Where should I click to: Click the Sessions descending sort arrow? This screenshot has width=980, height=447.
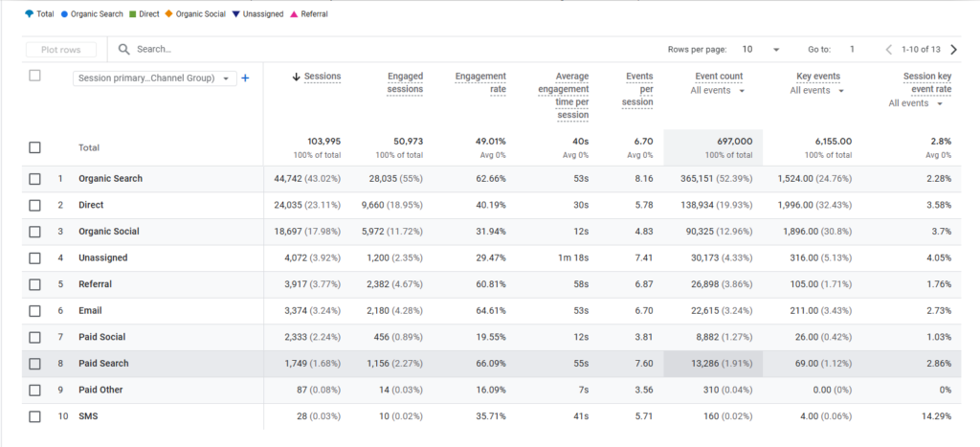pos(297,77)
